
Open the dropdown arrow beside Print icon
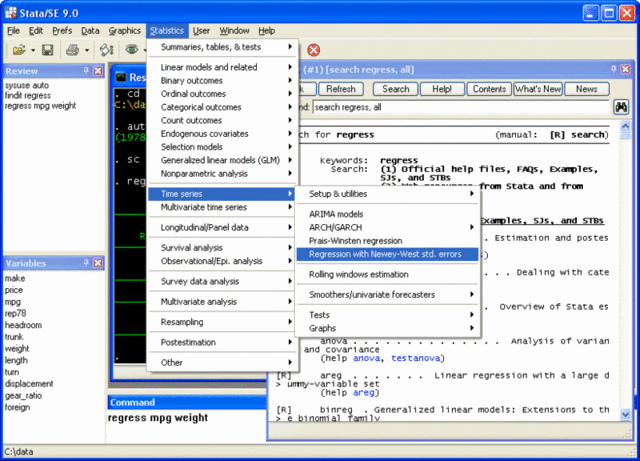click(x=87, y=50)
